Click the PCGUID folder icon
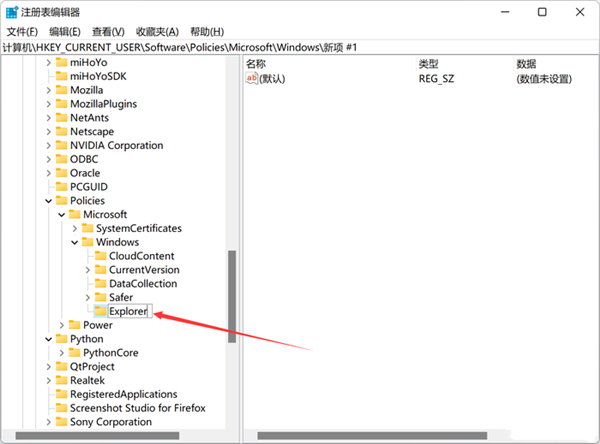Screen dimensions: 600x444 60,187
